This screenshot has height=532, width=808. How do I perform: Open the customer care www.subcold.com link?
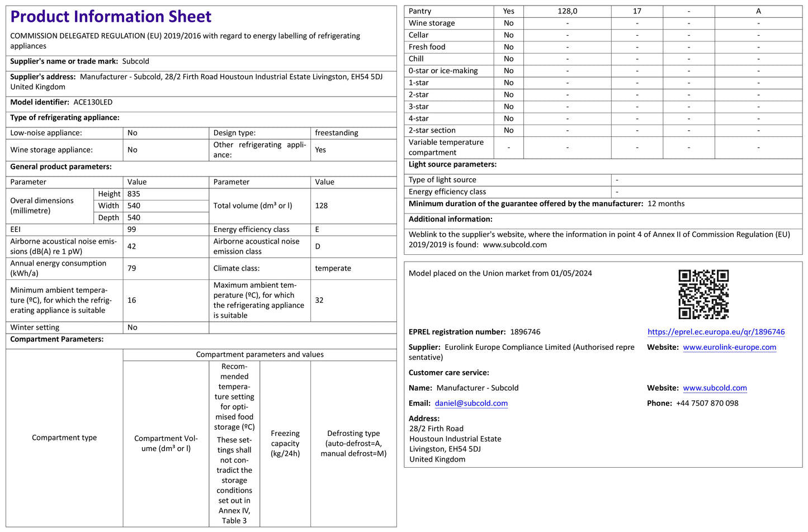(x=715, y=388)
